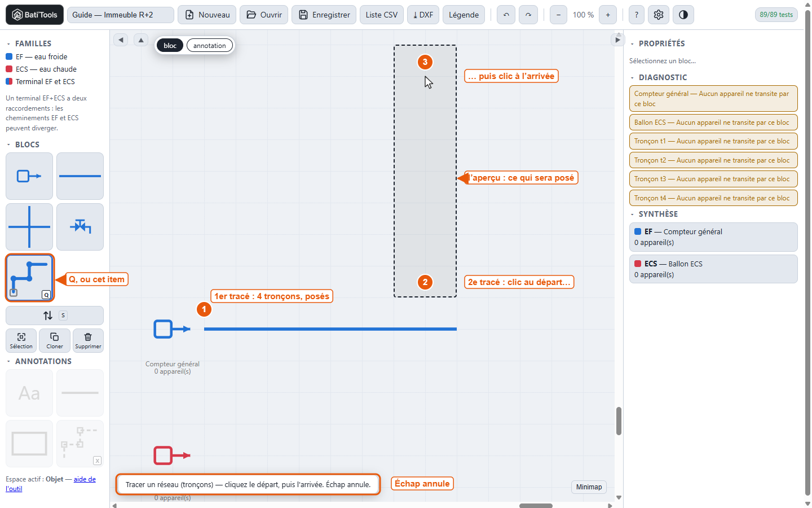Edit the project name field
This screenshot has width=812, height=508.
(x=120, y=15)
